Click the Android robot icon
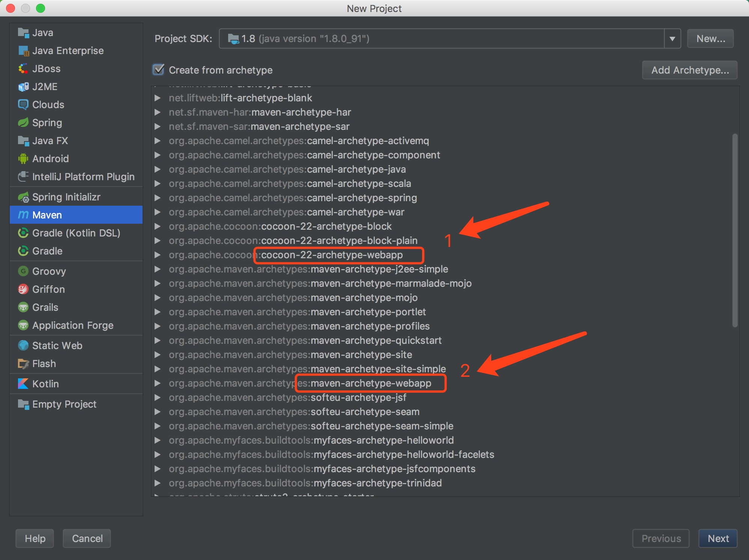Screen dimensions: 749x560 click(23, 159)
